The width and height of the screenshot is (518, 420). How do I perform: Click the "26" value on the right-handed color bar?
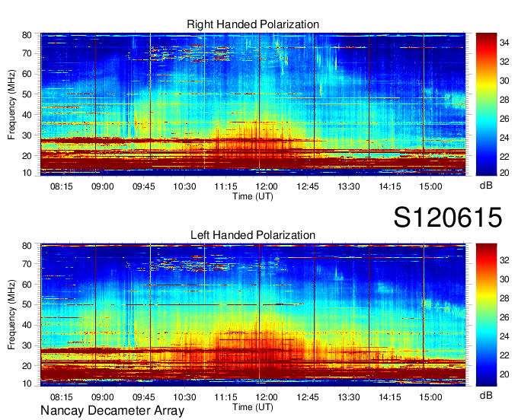coord(504,119)
